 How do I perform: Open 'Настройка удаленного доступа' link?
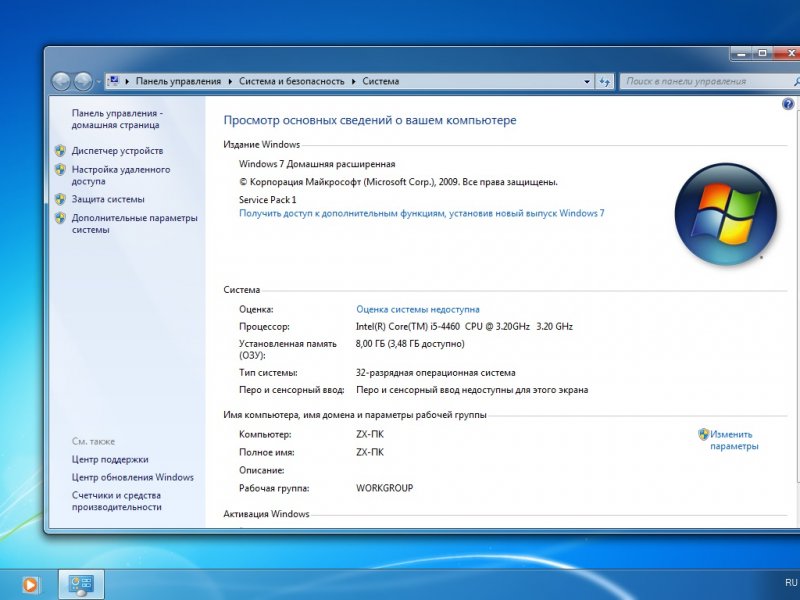coord(121,175)
